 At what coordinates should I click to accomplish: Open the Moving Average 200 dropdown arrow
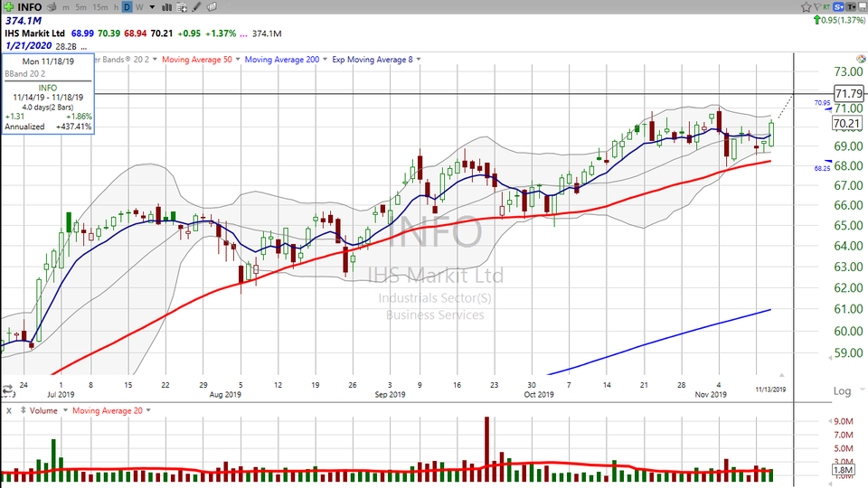[325, 60]
